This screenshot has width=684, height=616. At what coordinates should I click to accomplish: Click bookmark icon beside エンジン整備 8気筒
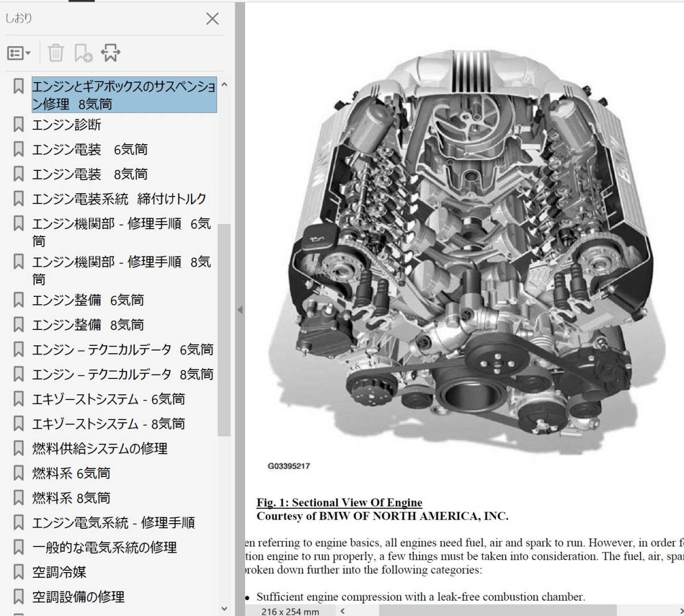point(19,325)
